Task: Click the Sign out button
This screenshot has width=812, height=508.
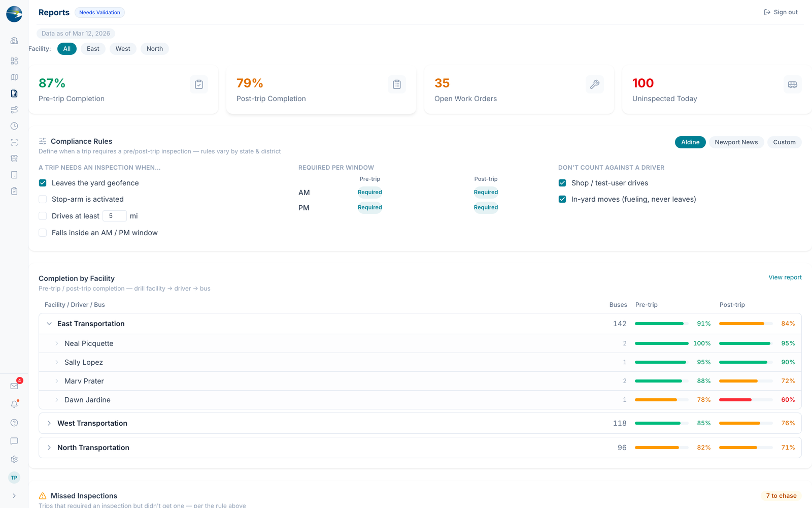Action: tap(781, 12)
